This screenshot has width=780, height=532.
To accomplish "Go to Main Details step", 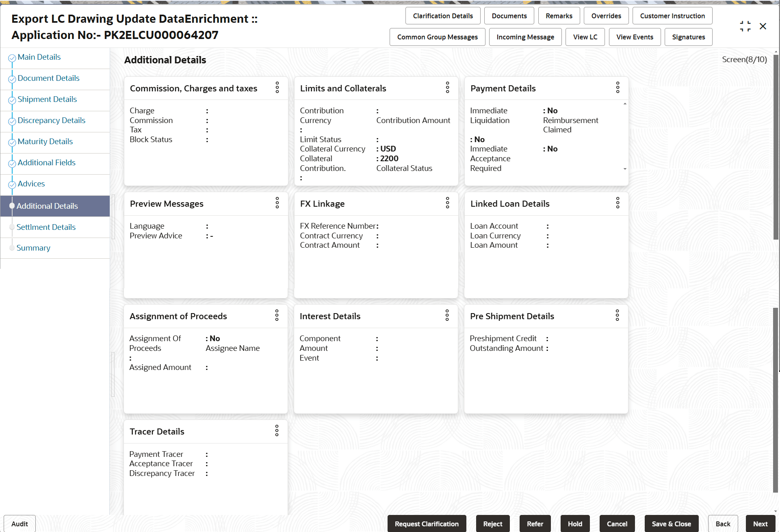I will click(39, 57).
